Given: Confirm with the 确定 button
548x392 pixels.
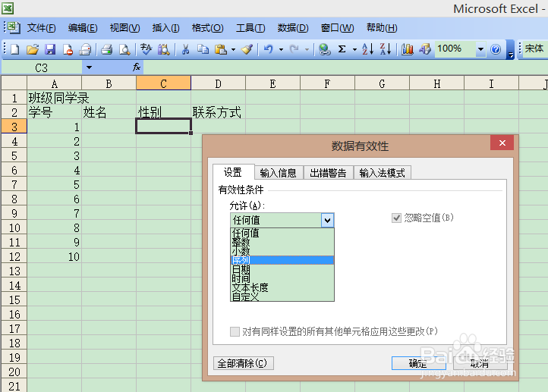Looking at the screenshot, I should [418, 363].
